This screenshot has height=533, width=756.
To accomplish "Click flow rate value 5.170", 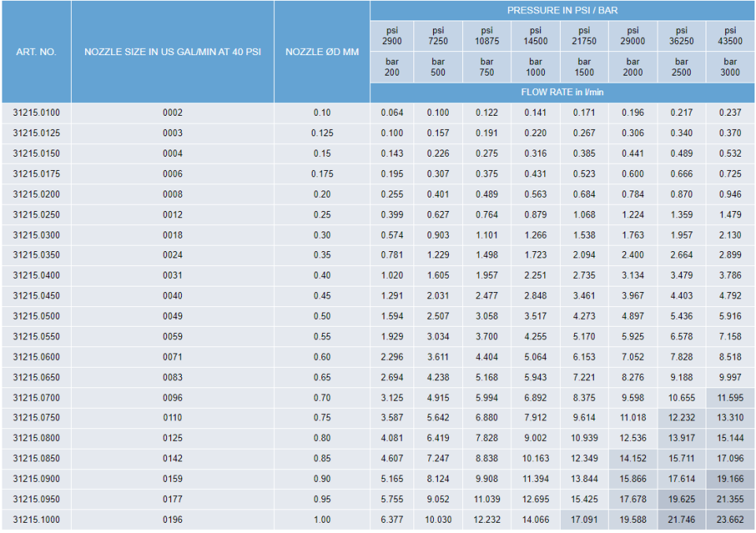I will pos(584,337).
